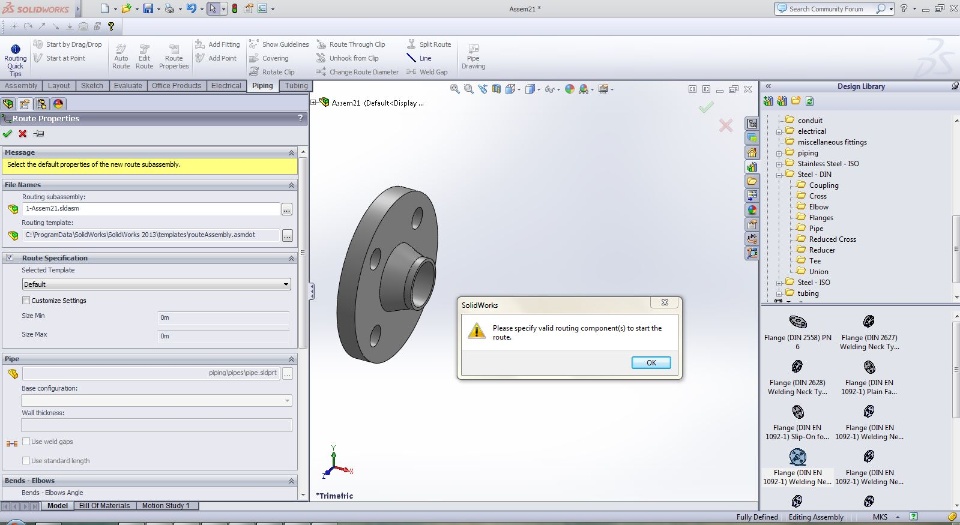The width and height of the screenshot is (960, 525).
Task: Browse for pipe part file
Action: (x=287, y=373)
